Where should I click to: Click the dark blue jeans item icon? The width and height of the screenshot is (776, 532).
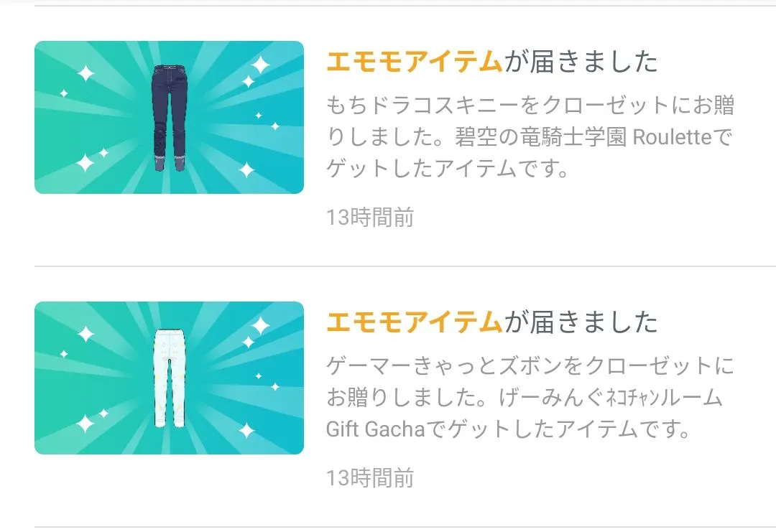(x=169, y=118)
